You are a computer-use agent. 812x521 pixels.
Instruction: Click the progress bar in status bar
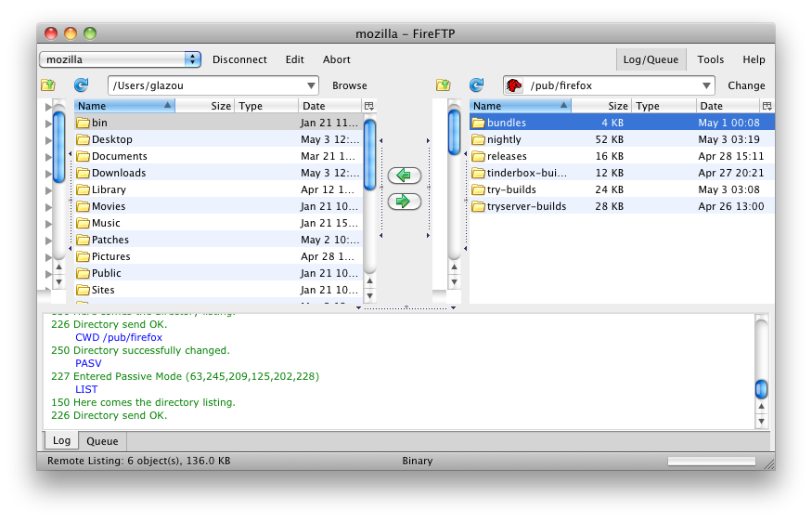[712, 461]
